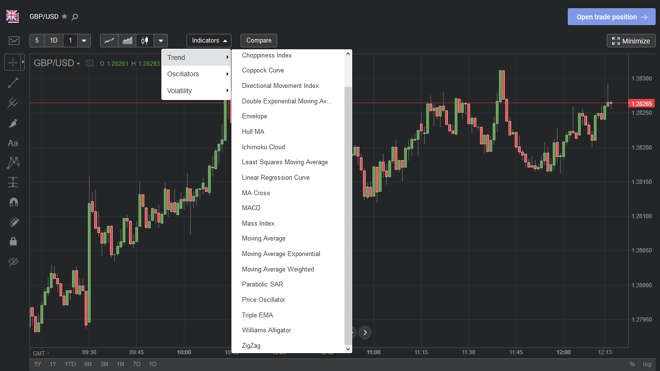Image resolution: width=660 pixels, height=371 pixels.
Task: Toggle GBP/USD favorite star
Action: click(64, 16)
